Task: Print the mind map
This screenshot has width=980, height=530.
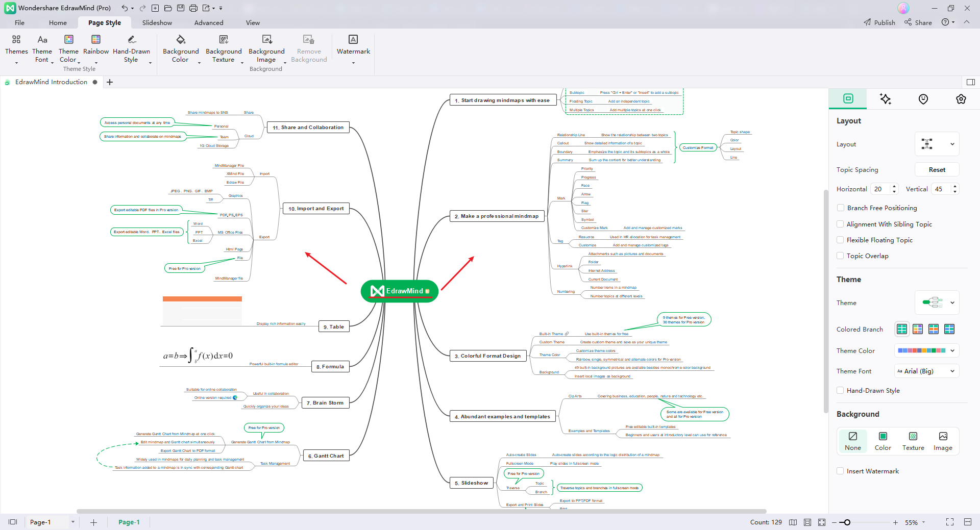Action: click(193, 8)
